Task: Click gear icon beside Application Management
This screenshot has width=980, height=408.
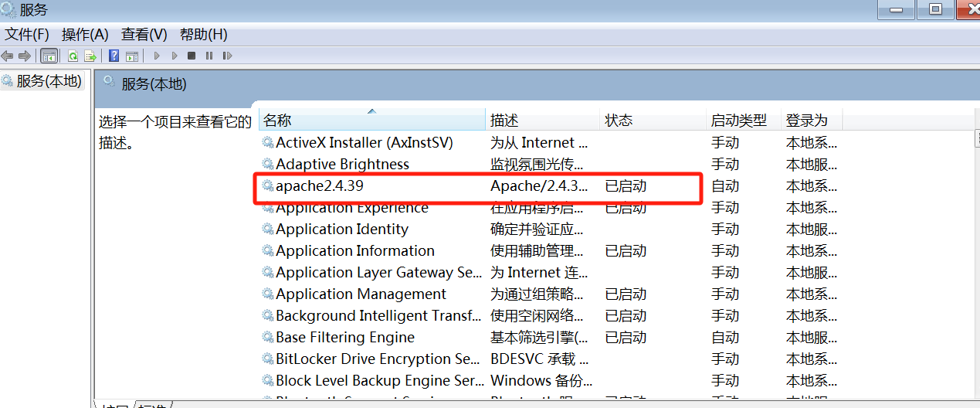Action: tap(268, 294)
